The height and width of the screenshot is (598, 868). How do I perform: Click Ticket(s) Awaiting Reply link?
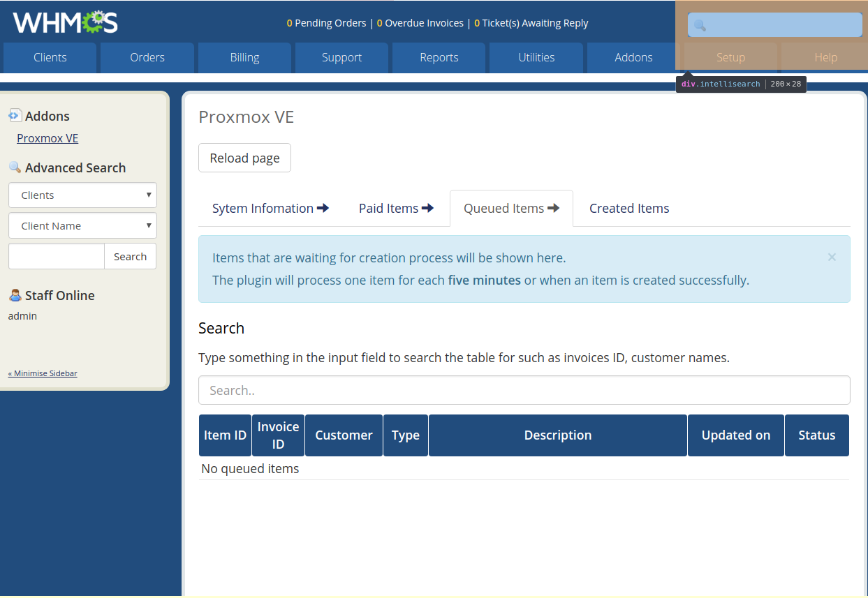pyautogui.click(x=531, y=23)
